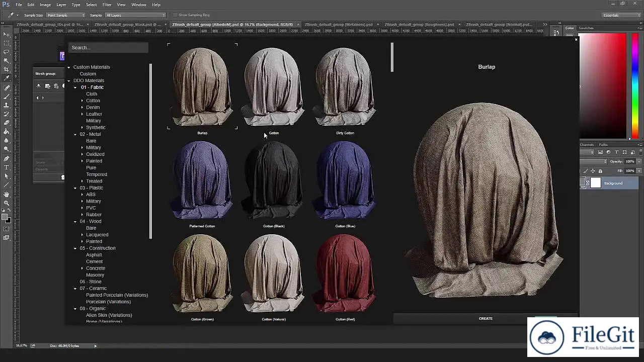This screenshot has height=362, width=644.
Task: Toggle lock image pixels
Action: [587, 171]
